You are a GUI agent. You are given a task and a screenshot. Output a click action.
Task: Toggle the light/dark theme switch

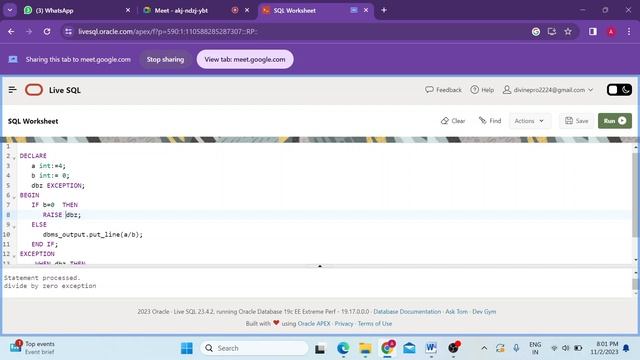pyautogui.click(x=619, y=90)
